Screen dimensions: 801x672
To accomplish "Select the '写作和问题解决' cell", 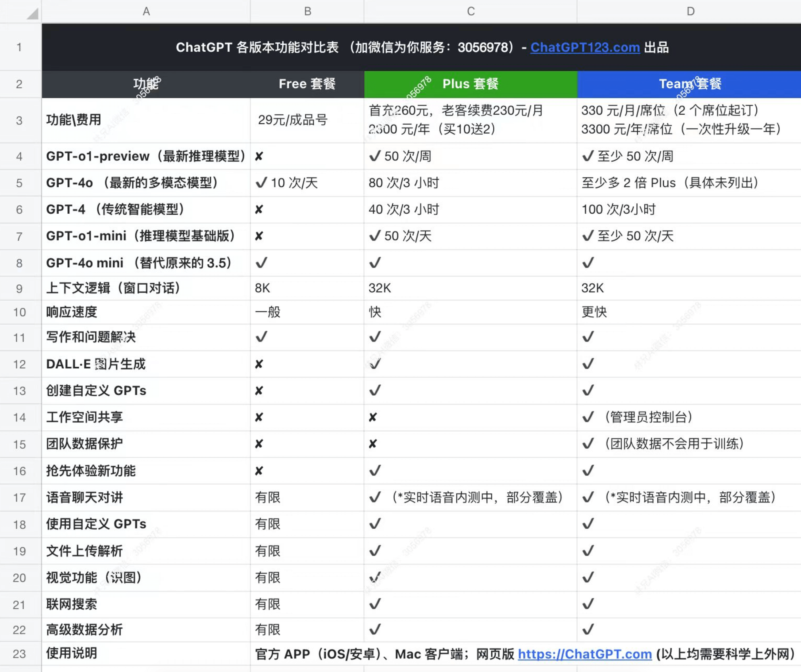I will tap(146, 338).
